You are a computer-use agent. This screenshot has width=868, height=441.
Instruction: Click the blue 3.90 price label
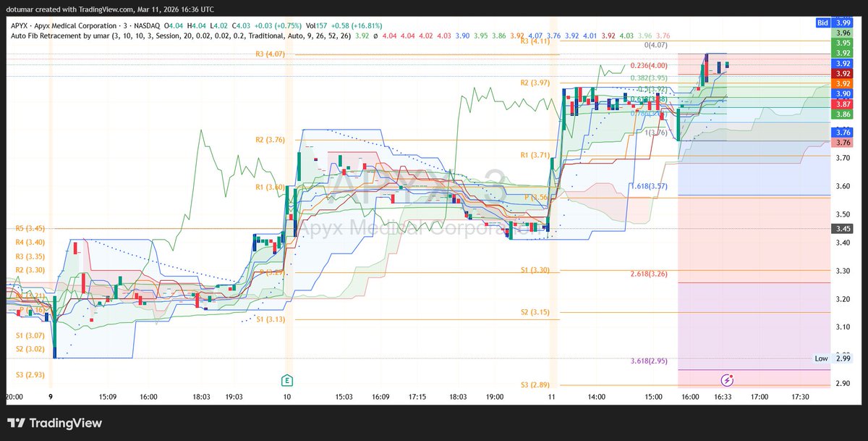click(x=843, y=93)
